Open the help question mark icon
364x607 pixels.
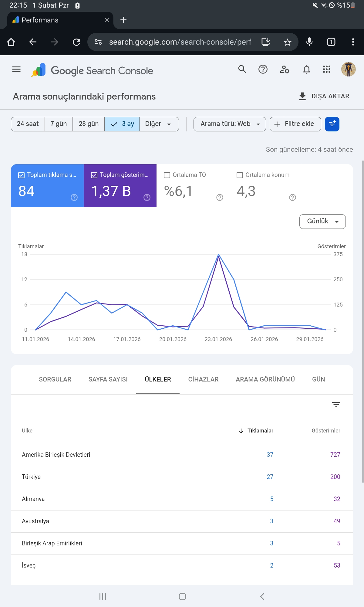click(x=263, y=70)
